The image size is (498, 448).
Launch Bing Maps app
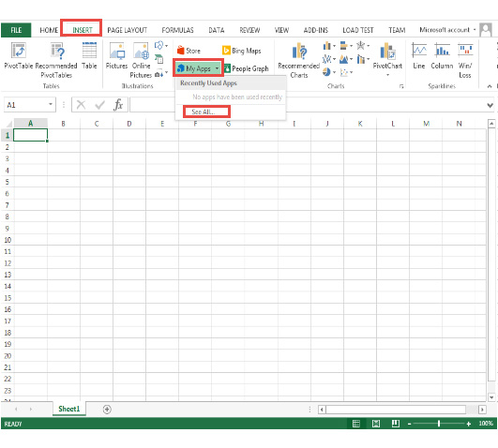pyautogui.click(x=242, y=51)
